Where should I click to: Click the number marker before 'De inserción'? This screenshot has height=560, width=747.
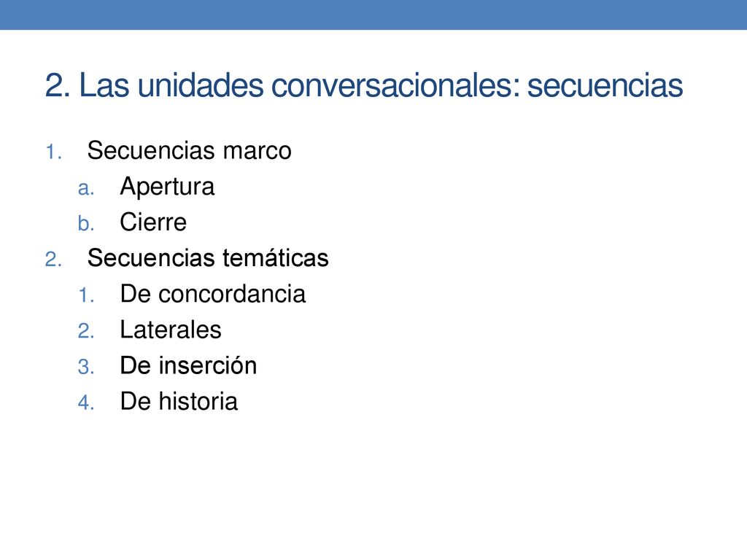pos(86,367)
